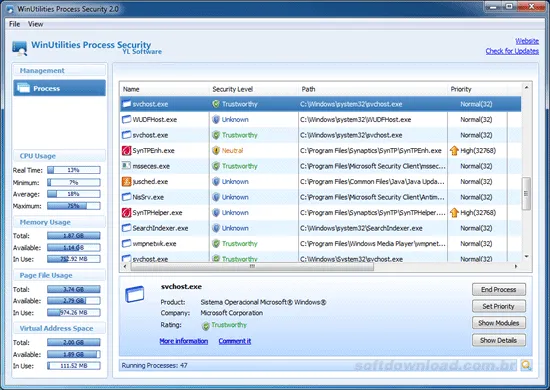This screenshot has height=390, width=550.
Task: Click the Page File Available 2.79 GB bar
Action: [74, 301]
